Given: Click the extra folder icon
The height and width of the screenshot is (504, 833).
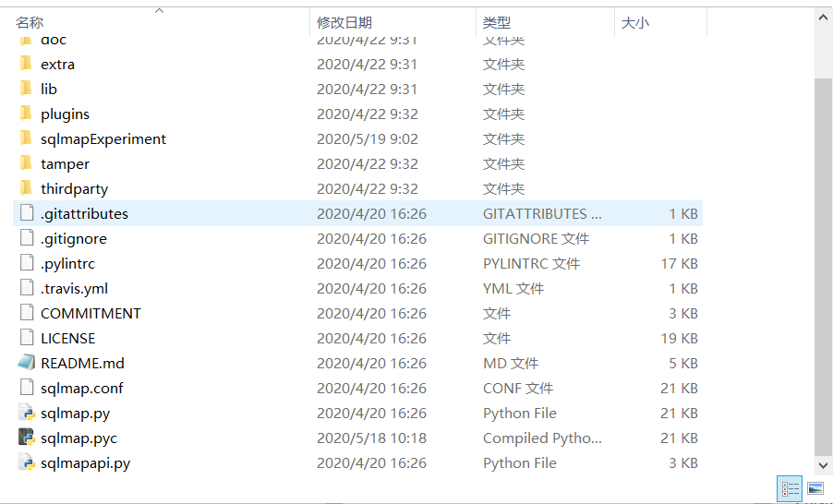Looking at the screenshot, I should click(x=26, y=64).
